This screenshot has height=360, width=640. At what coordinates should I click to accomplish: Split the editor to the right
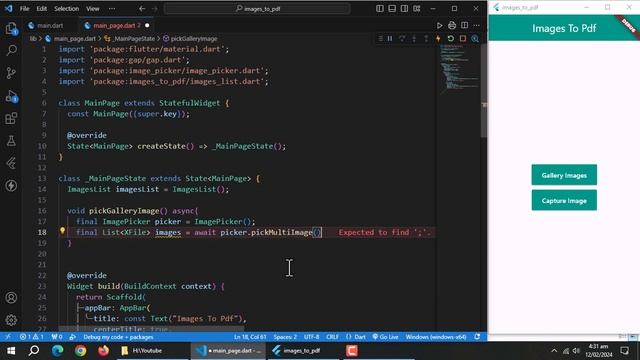pos(464,25)
